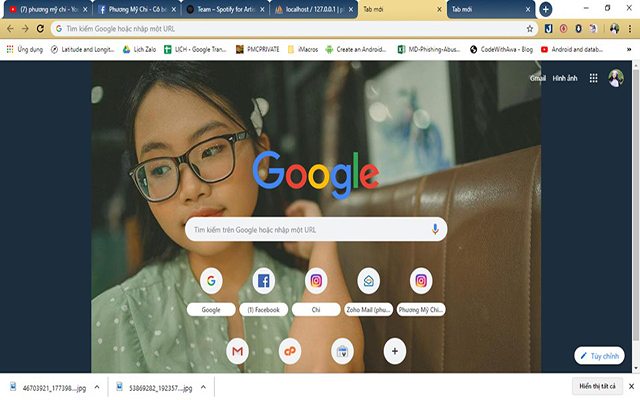640x400 pixels.
Task: Expand the hidden bookmarks chevron
Action: (629, 49)
